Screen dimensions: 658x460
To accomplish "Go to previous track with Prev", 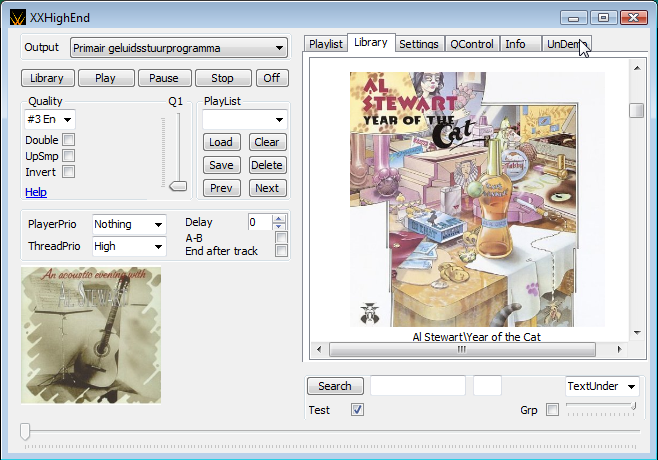I will [x=222, y=188].
